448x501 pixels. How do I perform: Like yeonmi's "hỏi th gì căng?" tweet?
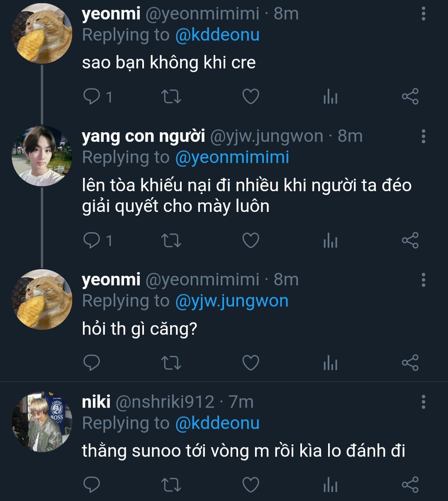[251, 363]
